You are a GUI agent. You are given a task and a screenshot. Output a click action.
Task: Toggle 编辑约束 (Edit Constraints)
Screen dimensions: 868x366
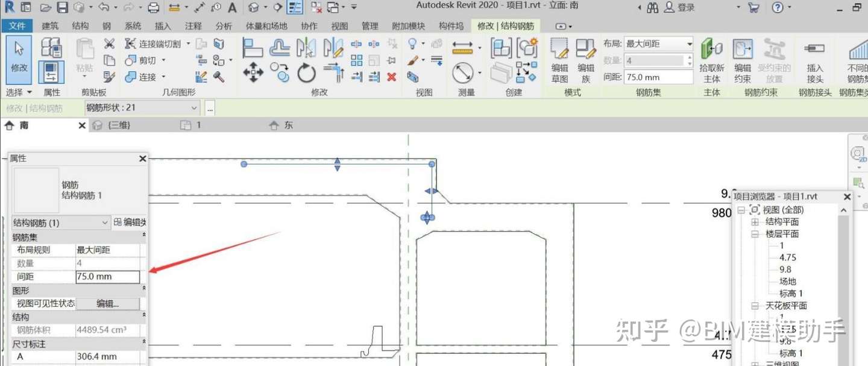click(x=743, y=61)
